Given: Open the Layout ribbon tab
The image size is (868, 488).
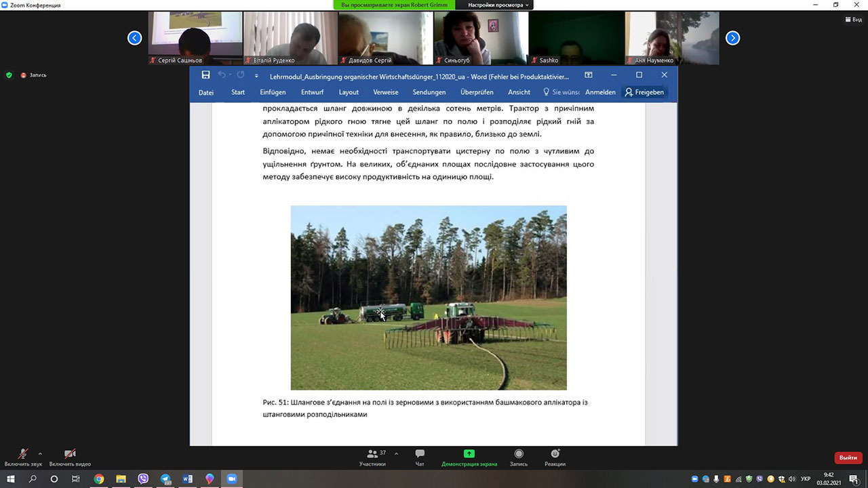Looking at the screenshot, I should click(349, 92).
